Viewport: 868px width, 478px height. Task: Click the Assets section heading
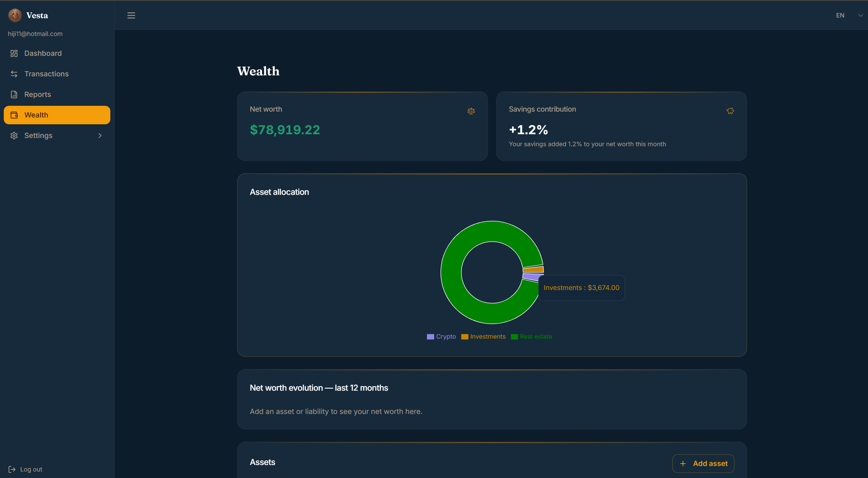pos(262,462)
